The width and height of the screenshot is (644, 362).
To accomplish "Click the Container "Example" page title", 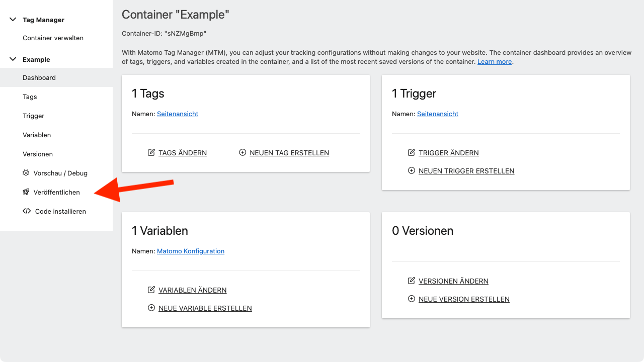I will (176, 15).
